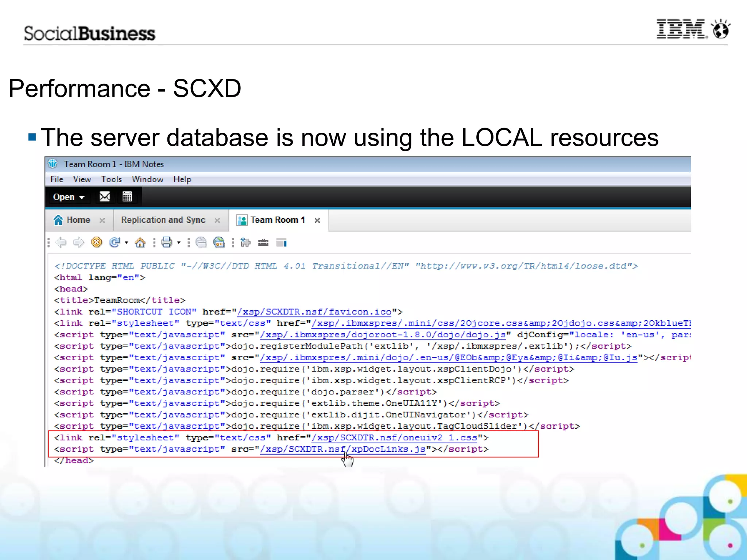Click the puzzle piece plugin icon
The image size is (747, 560).
(245, 242)
